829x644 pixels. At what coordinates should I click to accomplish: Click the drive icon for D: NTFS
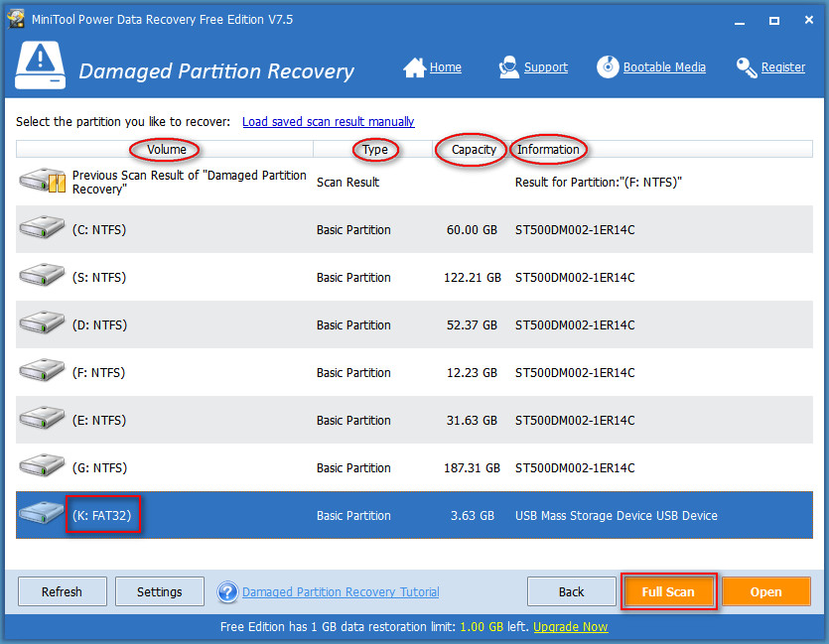click(42, 322)
